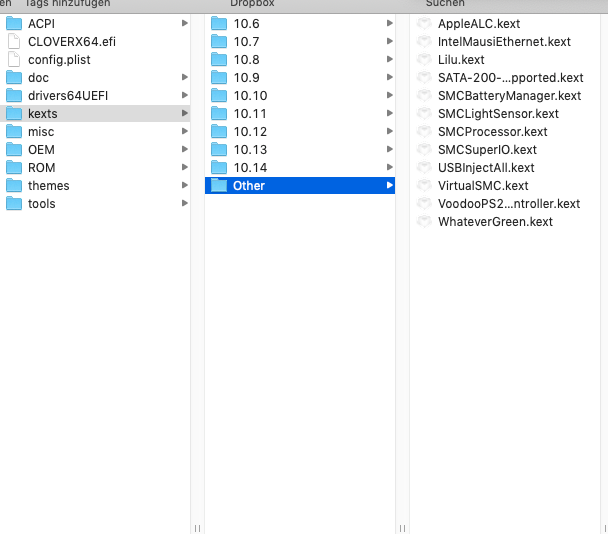Screen dimensions: 608x534
Task: Select the 10.12 folder name
Action: coord(250,131)
